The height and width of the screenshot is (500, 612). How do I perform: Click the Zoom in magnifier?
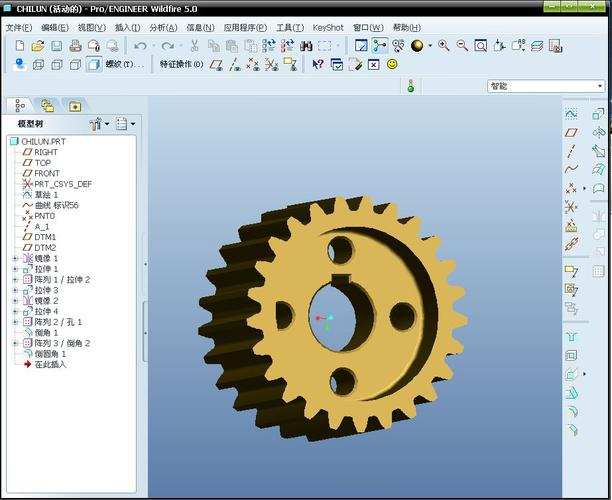tap(444, 46)
